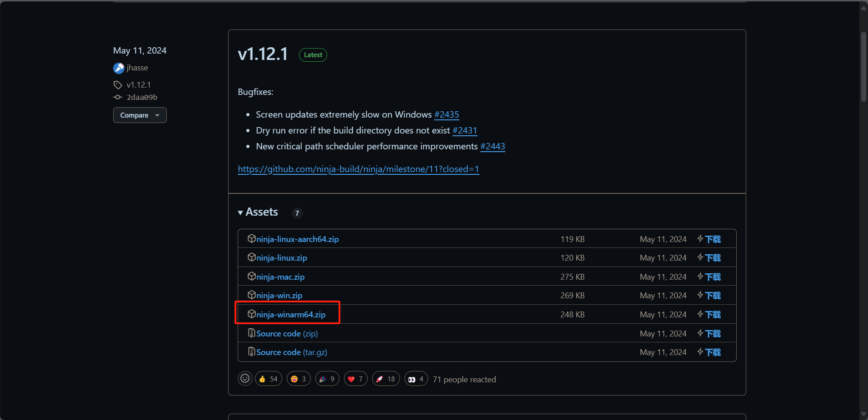The width and height of the screenshot is (868, 420).
Task: Fast download Source code (zip) via 下载
Action: point(709,334)
